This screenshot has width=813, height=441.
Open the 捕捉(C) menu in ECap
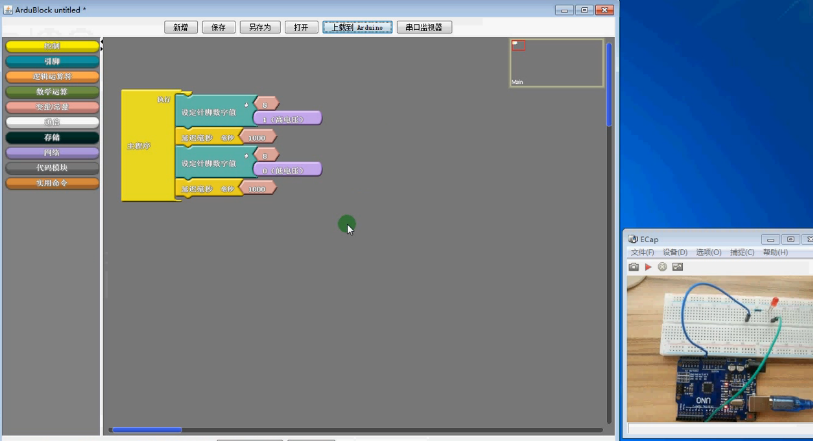(x=741, y=253)
